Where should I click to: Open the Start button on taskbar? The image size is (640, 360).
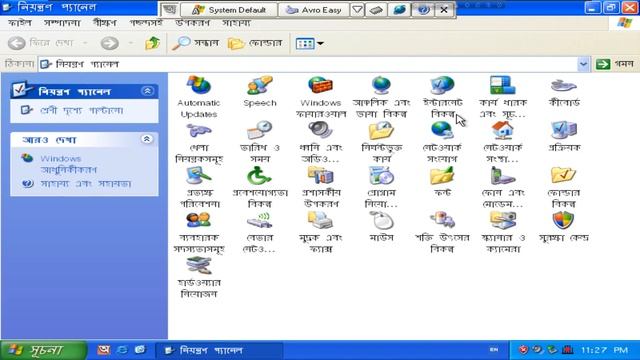(x=43, y=350)
